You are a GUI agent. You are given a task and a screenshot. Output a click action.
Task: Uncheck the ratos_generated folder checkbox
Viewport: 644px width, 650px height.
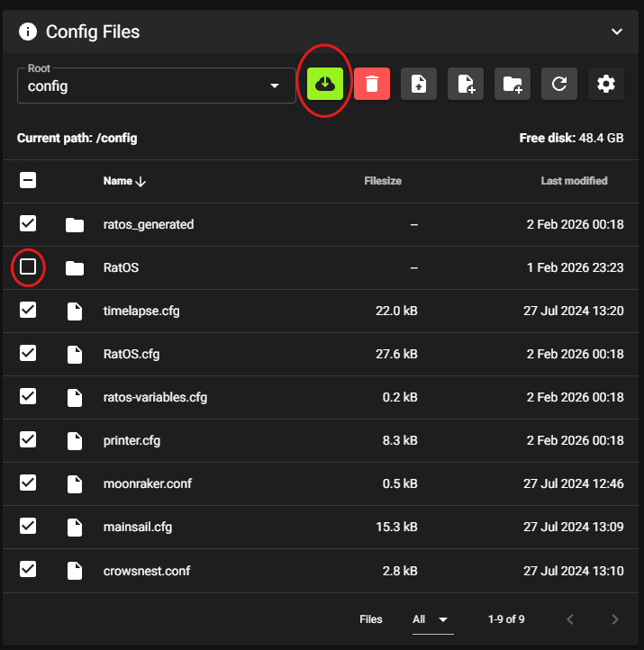[x=28, y=223]
